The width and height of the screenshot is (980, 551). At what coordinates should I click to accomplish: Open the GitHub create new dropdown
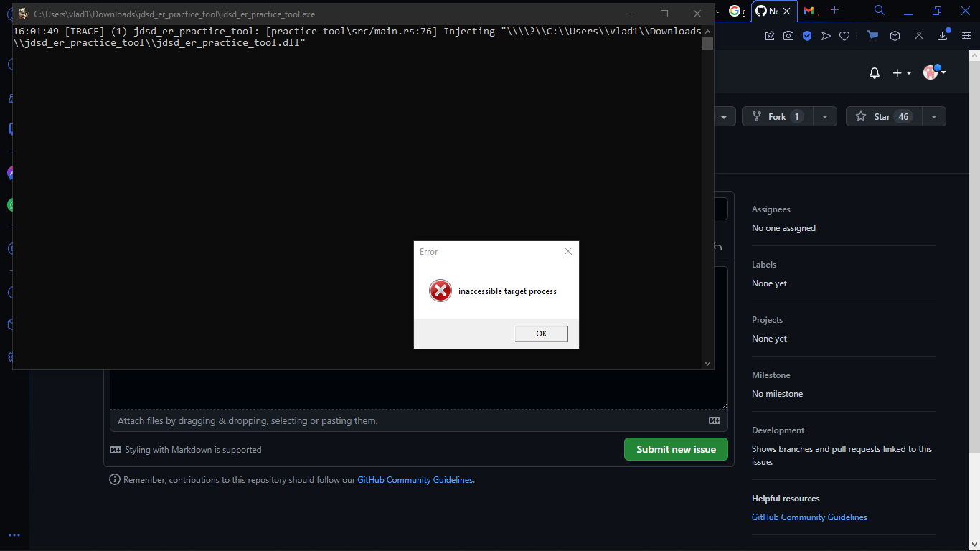901,72
